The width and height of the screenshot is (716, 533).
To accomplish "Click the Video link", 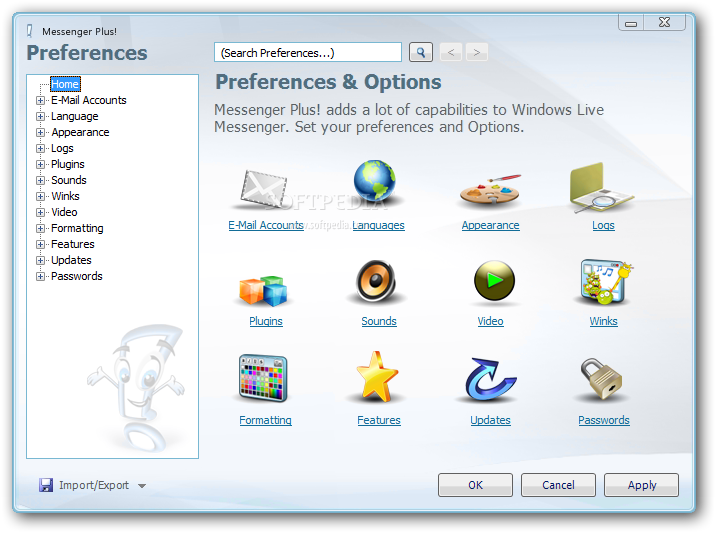I will pyautogui.click(x=490, y=321).
